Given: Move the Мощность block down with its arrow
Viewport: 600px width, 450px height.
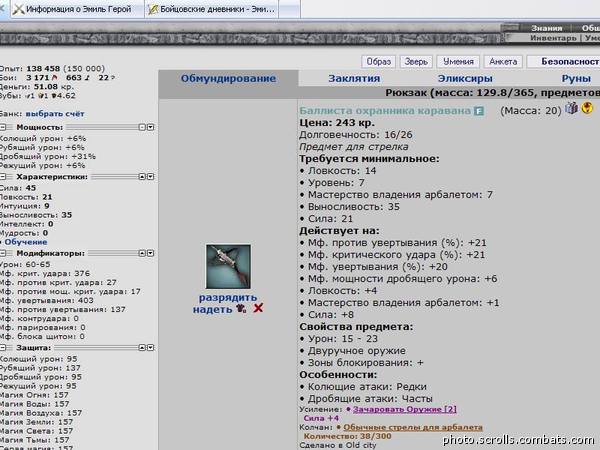Looking at the screenshot, I should (151, 127).
